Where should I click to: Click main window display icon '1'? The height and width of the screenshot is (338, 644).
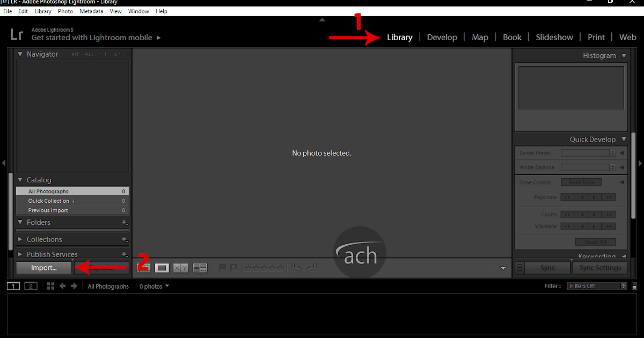pos(13,286)
